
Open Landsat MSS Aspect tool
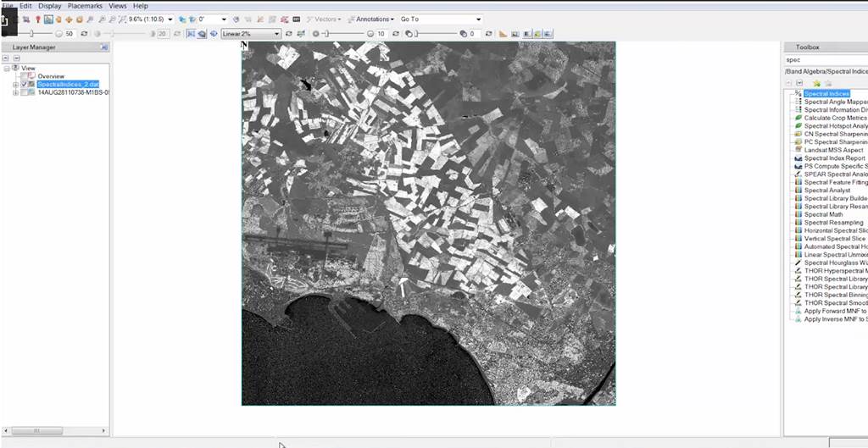click(834, 150)
